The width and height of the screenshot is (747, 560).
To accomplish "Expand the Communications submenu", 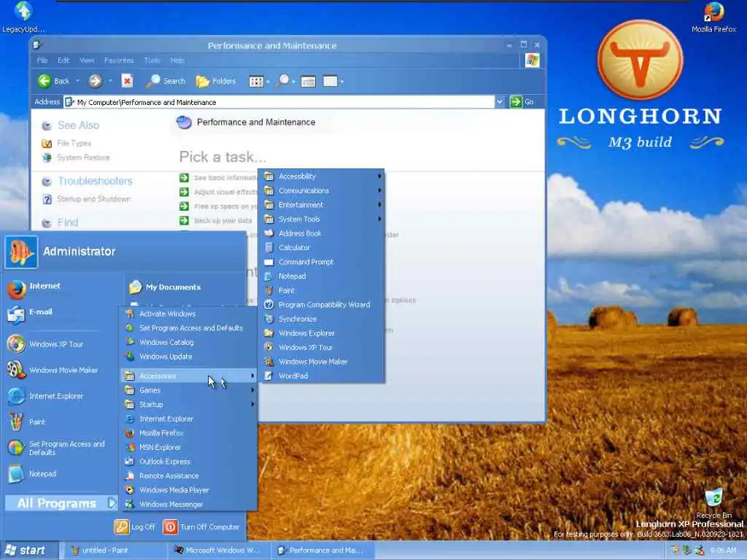I will click(x=322, y=190).
